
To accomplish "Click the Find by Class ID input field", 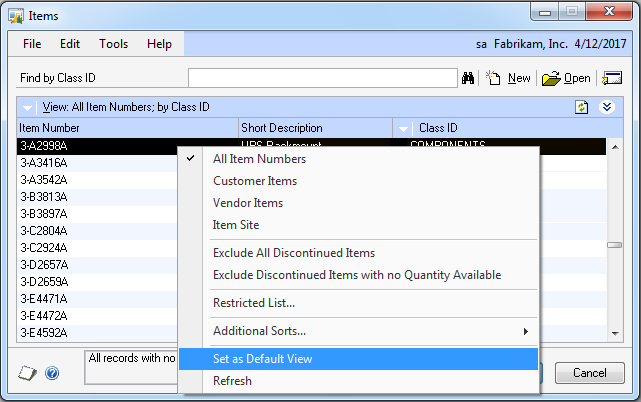I will pyautogui.click(x=323, y=78).
